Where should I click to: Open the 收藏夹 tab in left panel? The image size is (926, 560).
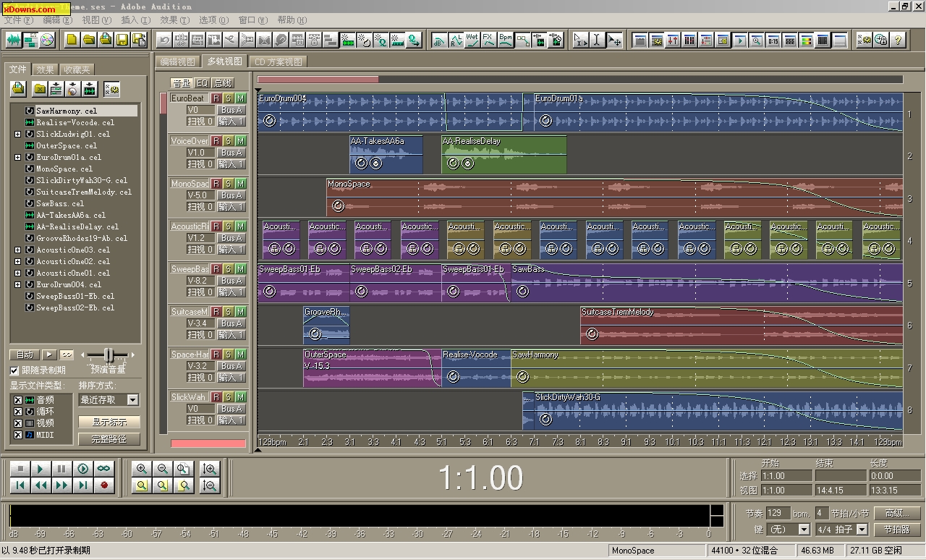[x=77, y=69]
